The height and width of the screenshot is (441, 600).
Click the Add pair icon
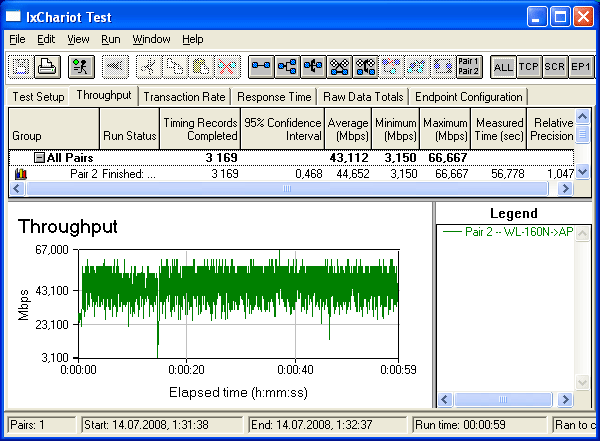point(261,67)
